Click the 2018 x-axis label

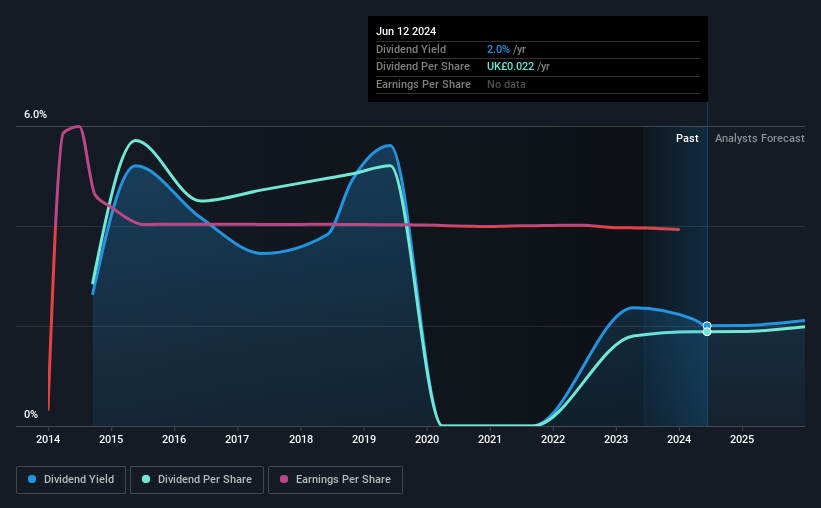pyautogui.click(x=301, y=439)
